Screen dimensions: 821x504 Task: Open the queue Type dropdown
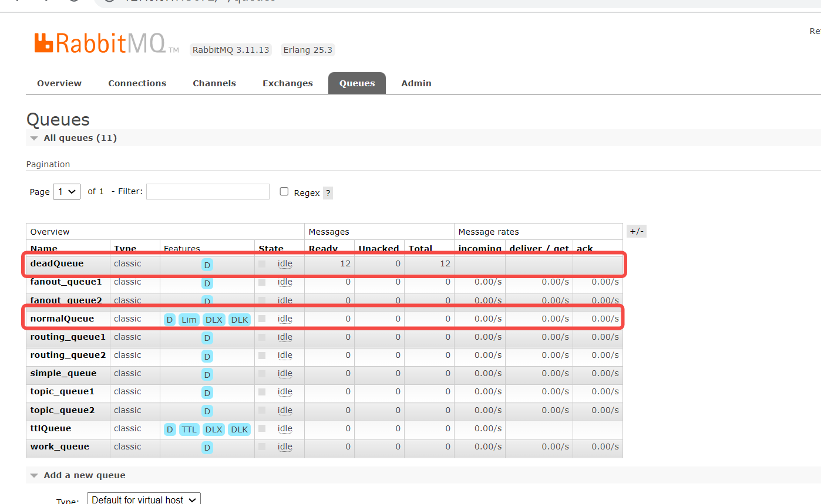144,499
